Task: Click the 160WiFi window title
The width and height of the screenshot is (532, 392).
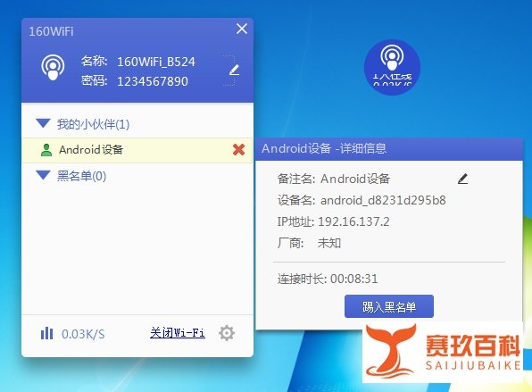Action: coord(51,31)
